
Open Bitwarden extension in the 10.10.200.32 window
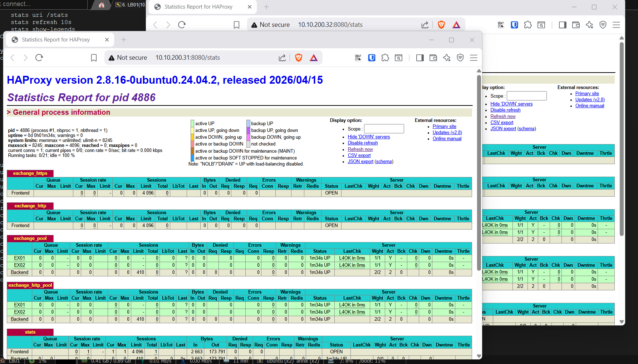514,25
